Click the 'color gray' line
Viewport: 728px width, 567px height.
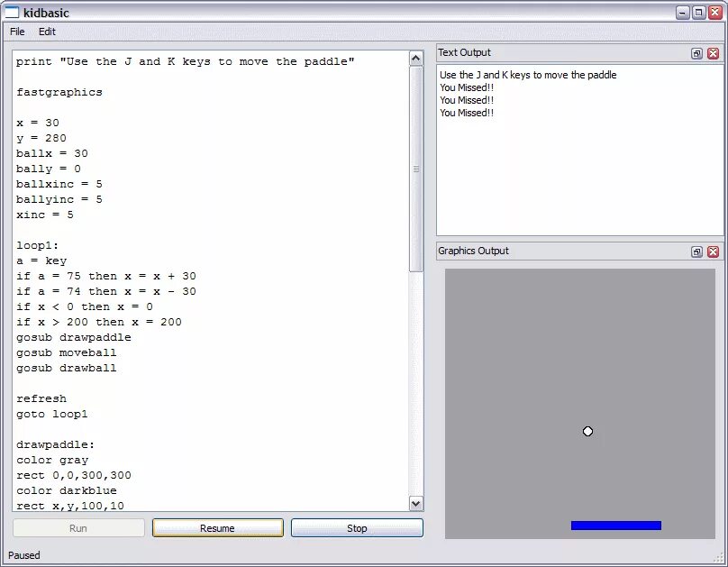point(52,460)
